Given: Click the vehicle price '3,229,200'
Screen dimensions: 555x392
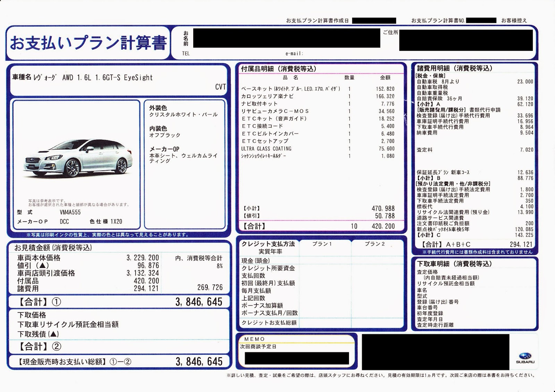Looking at the screenshot, I should pos(143,258).
